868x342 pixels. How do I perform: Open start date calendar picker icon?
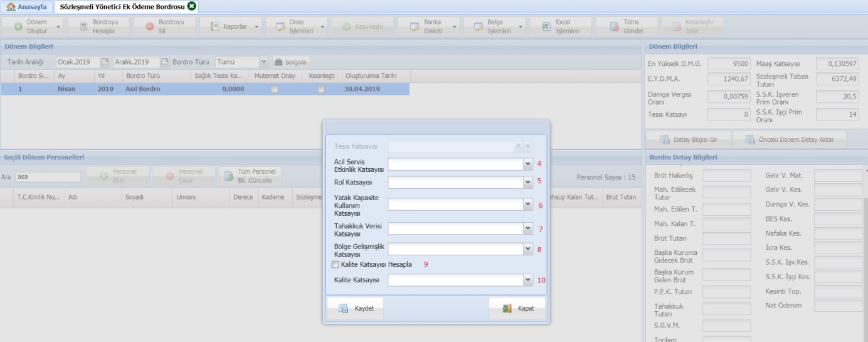[105, 62]
